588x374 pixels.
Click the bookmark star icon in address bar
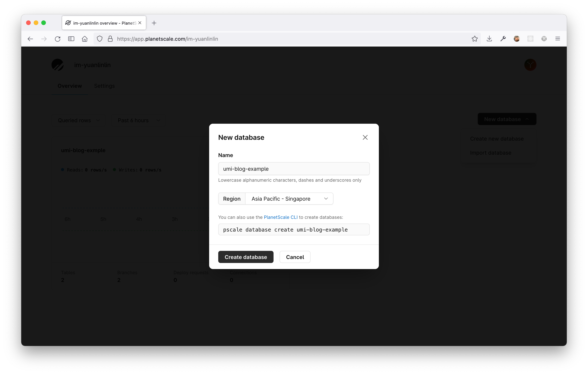(475, 39)
